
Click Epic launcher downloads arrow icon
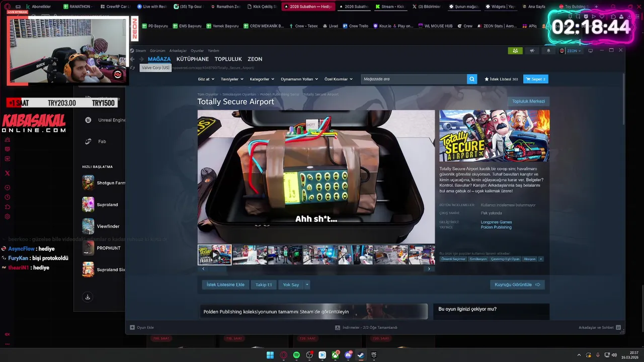(x=88, y=297)
